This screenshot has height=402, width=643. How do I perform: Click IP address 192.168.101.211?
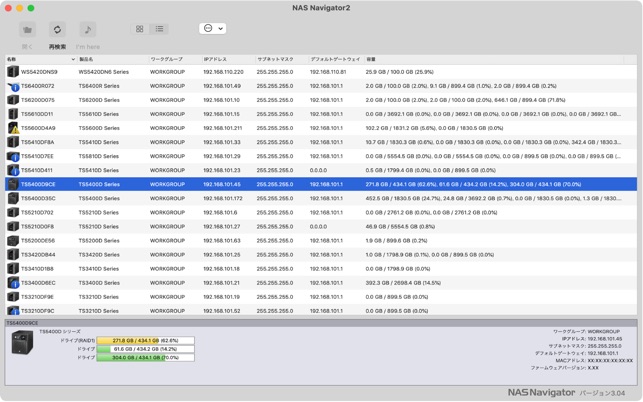223,128
